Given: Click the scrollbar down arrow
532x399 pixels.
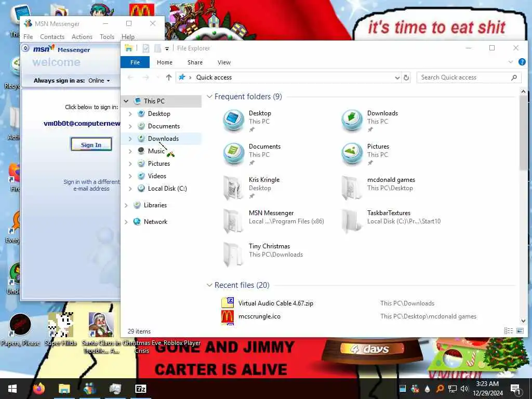Looking at the screenshot, I should (x=523, y=321).
